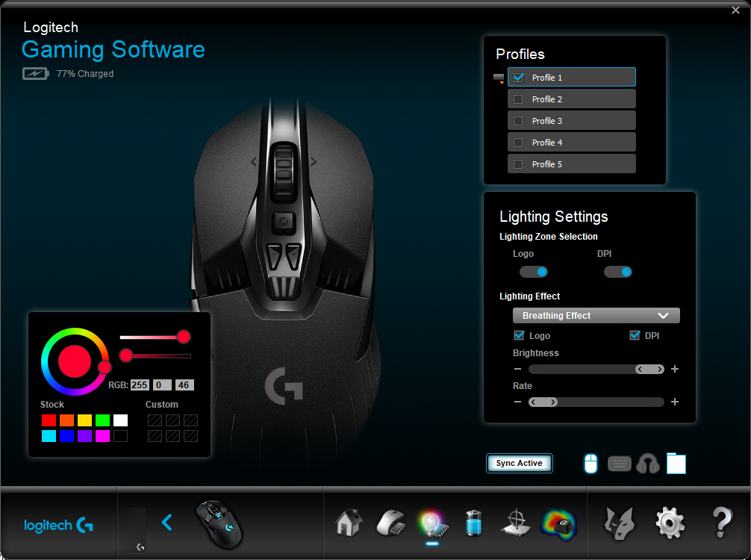
Task: Toggle the Logo lighting zone switch
Action: coord(534,272)
